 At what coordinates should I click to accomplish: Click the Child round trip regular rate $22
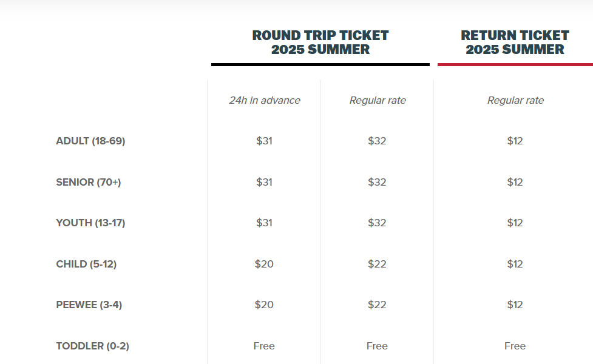pyautogui.click(x=377, y=264)
